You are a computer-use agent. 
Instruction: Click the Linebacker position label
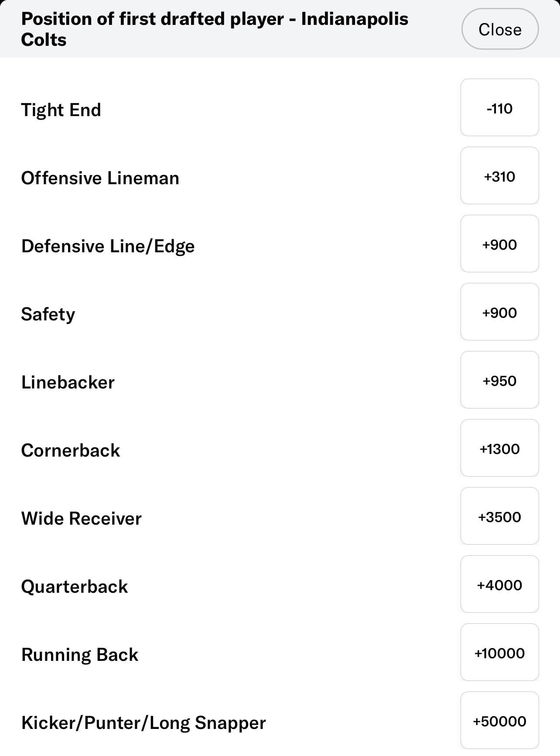[68, 382]
